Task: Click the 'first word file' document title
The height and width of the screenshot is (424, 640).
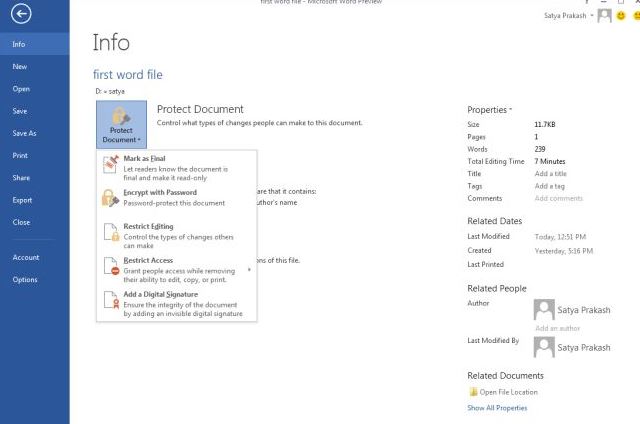Action: (x=128, y=75)
